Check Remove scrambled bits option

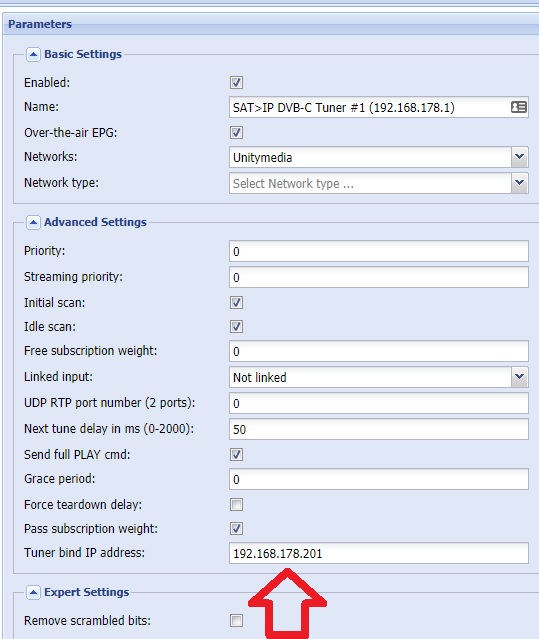tap(236, 621)
